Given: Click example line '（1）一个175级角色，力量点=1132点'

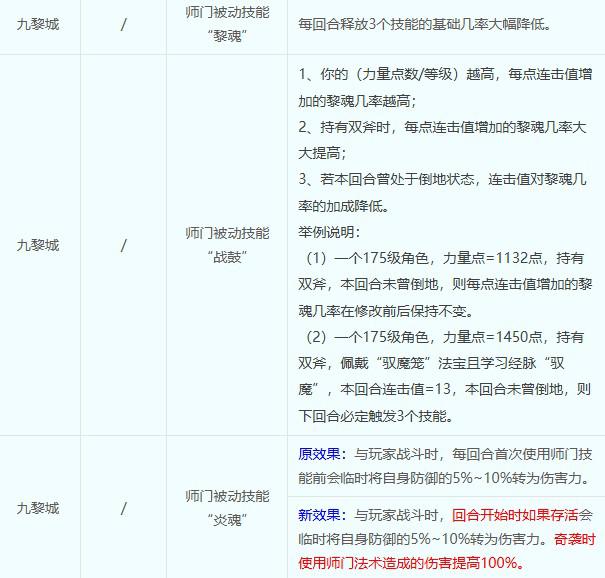Looking at the screenshot, I should click(x=424, y=258).
